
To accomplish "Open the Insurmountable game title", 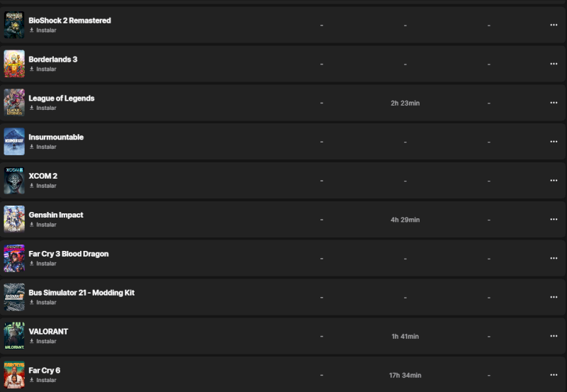I will (x=56, y=137).
